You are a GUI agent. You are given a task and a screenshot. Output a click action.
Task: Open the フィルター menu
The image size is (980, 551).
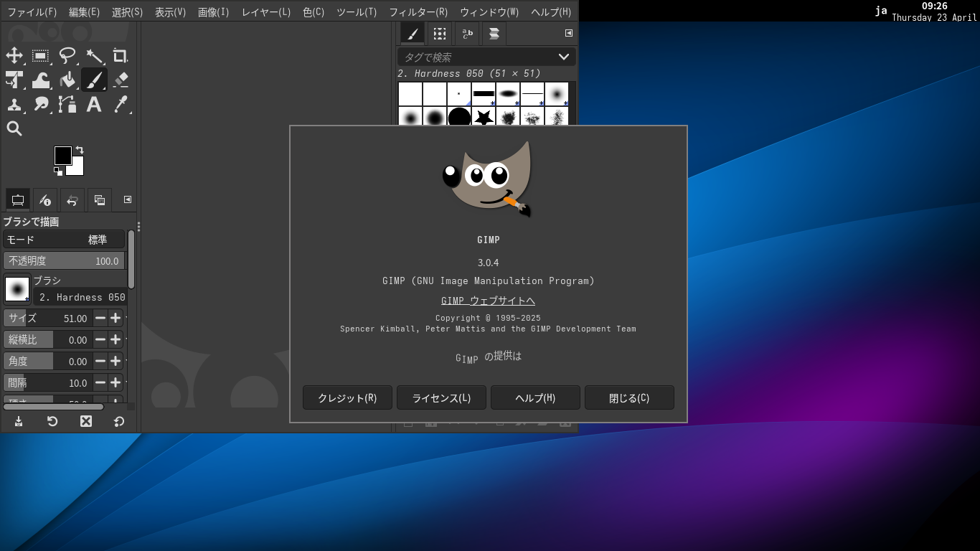click(418, 11)
